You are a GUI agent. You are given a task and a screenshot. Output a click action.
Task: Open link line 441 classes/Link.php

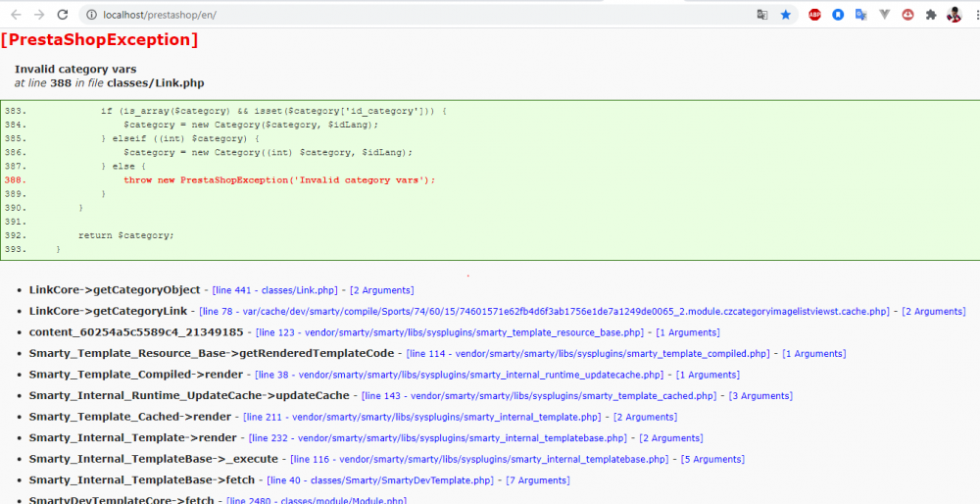275,291
